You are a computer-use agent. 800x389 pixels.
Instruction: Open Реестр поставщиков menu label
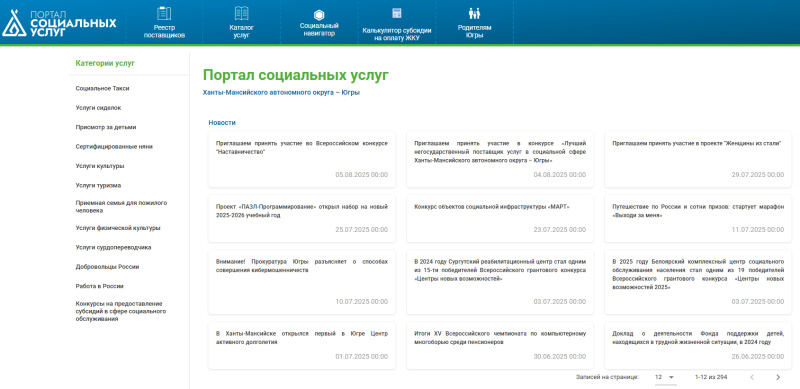(164, 32)
